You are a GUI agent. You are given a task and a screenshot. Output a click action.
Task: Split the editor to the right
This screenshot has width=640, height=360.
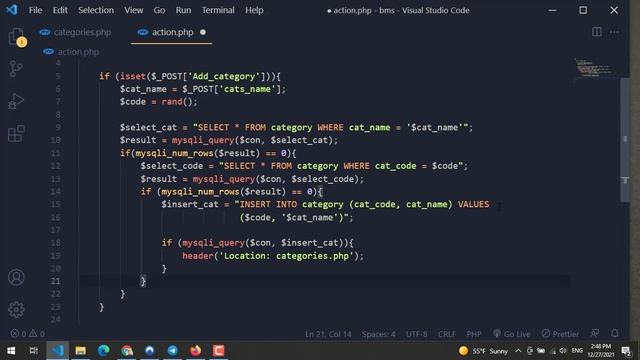coord(596,32)
